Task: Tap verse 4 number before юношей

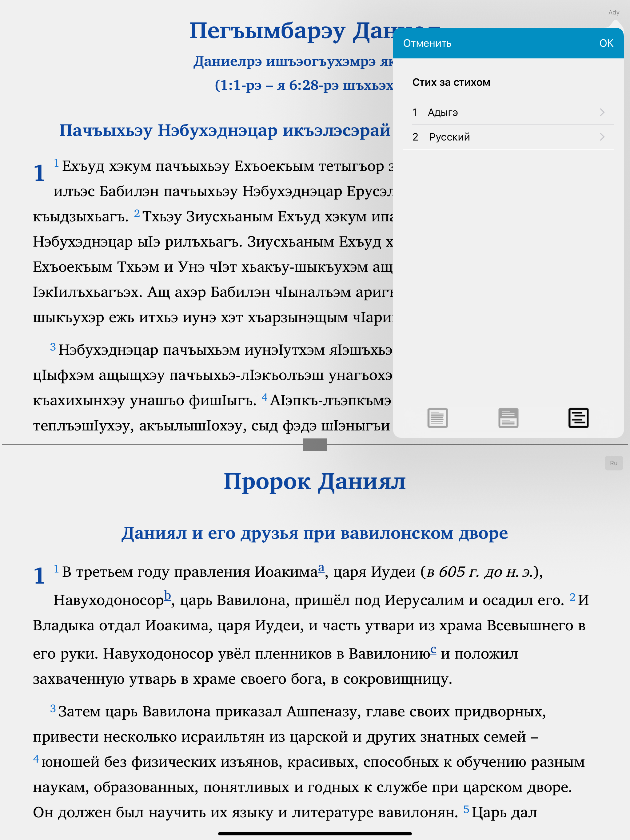Action: 36,759
